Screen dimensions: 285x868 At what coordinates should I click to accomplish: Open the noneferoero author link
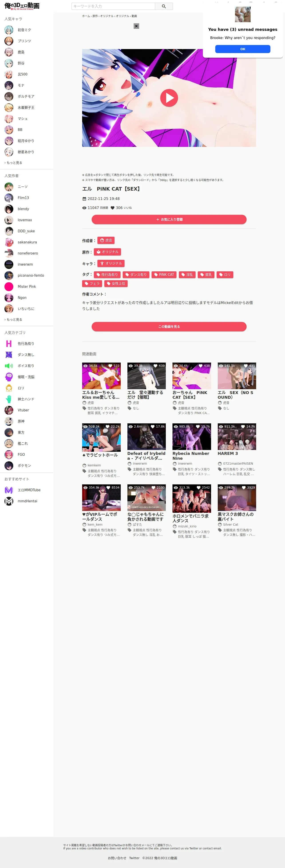coord(28,253)
